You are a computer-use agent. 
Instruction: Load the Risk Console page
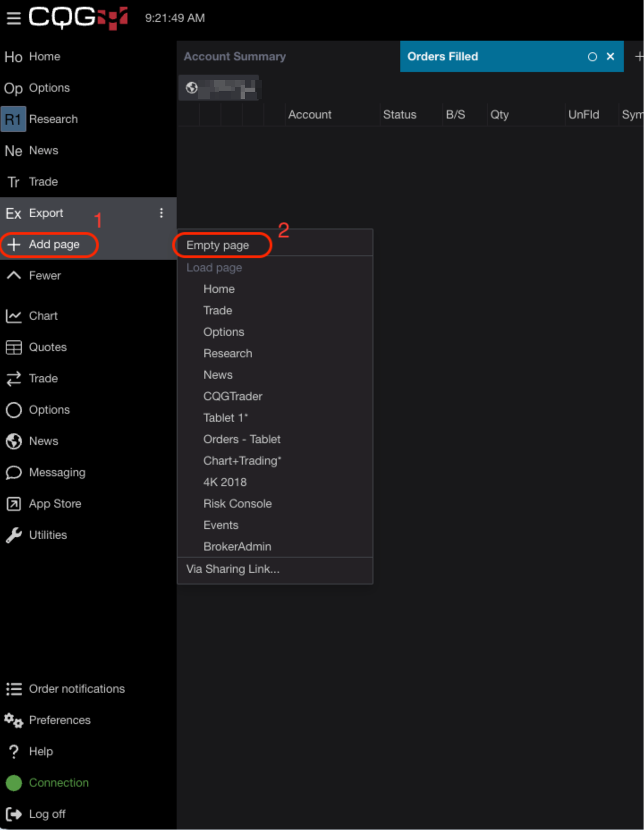[237, 504]
